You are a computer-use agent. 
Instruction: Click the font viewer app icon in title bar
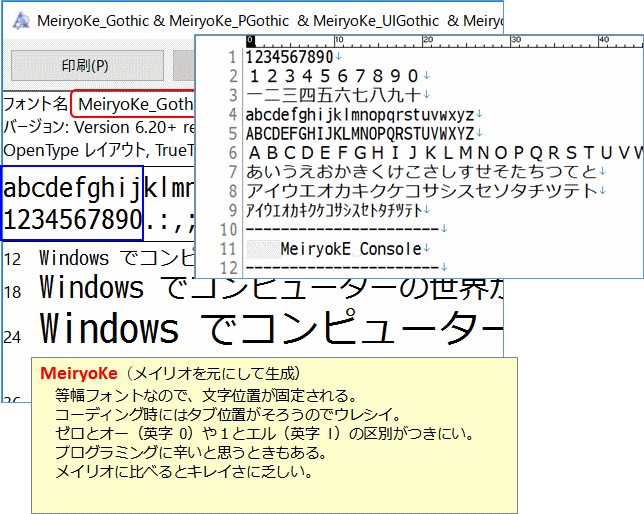(21, 21)
